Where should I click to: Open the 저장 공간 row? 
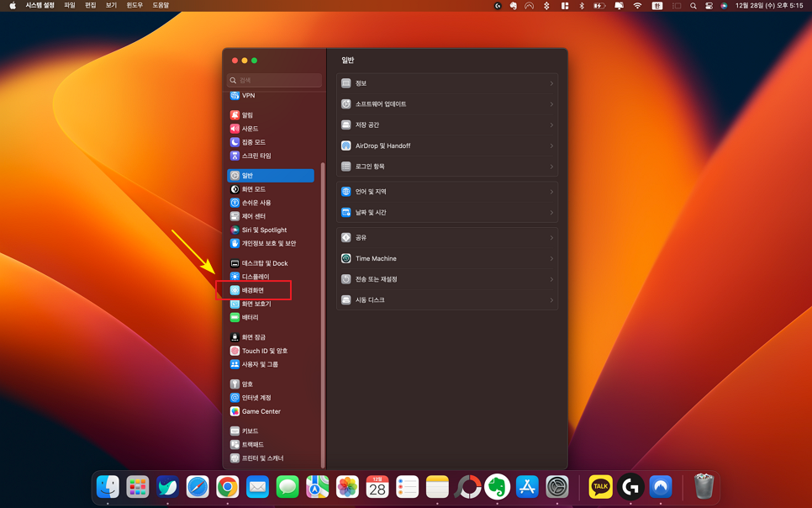point(447,125)
